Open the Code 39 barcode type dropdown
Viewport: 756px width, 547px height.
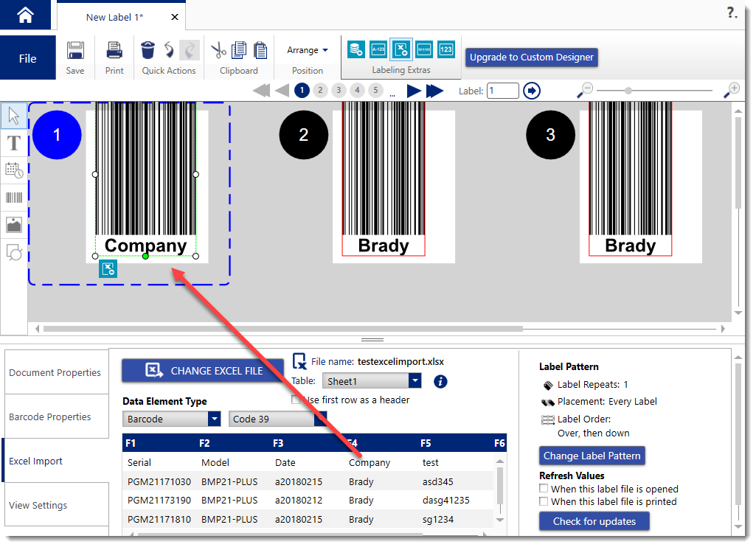(x=277, y=419)
